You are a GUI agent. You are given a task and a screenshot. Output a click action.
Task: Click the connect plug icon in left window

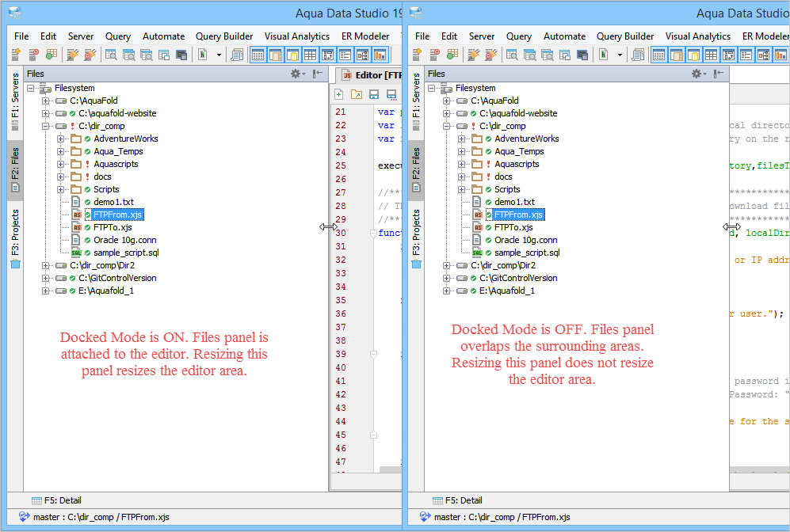[x=73, y=55]
